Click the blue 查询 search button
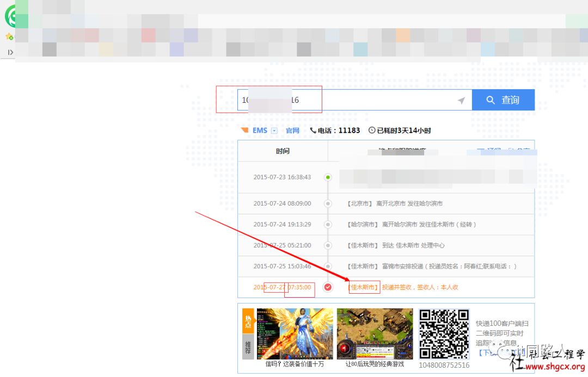Image resolution: width=588 pixels, height=377 pixels. (503, 100)
